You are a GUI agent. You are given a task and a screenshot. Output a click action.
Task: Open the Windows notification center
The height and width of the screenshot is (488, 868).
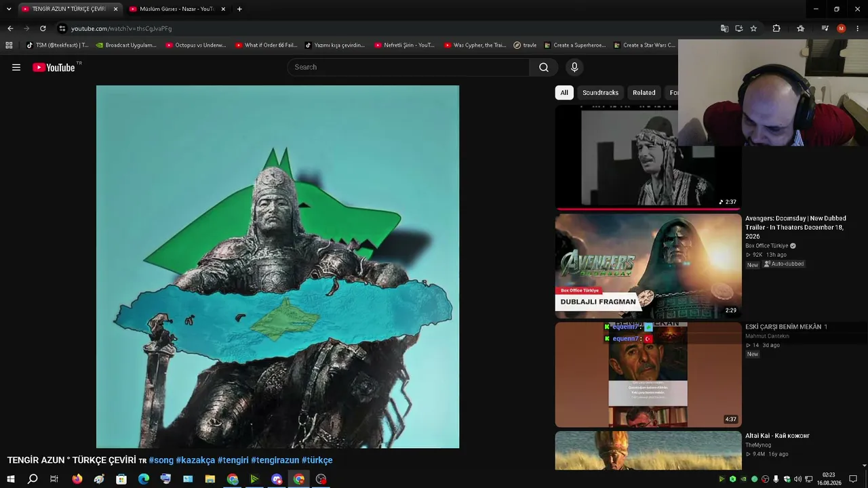[853, 479]
